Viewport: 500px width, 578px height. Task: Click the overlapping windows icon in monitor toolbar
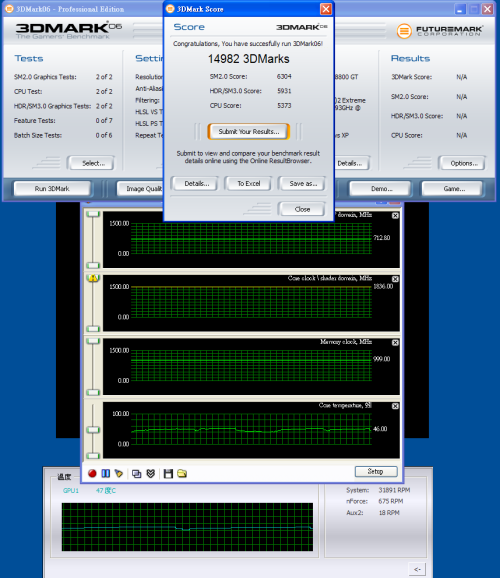pos(136,474)
